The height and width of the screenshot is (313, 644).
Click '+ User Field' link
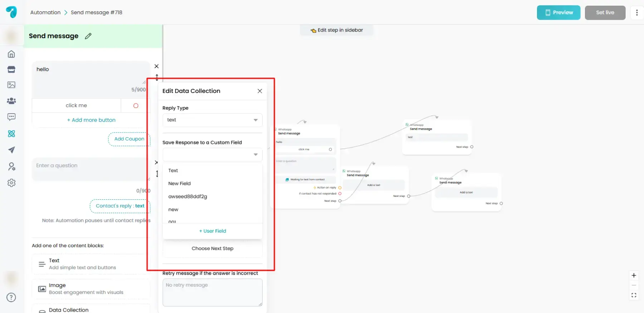click(x=213, y=231)
